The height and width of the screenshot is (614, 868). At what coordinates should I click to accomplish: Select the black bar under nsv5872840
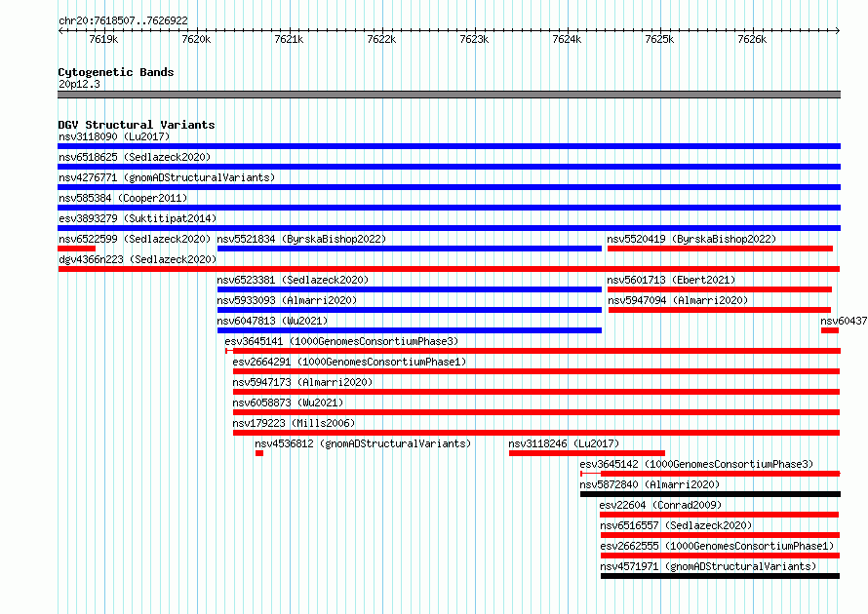pyautogui.click(x=710, y=494)
